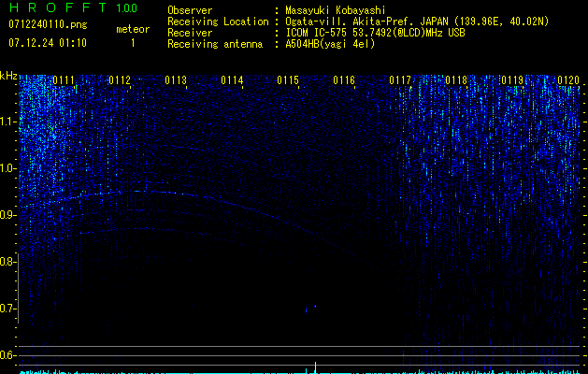Click the ICOM IC-575 receiver description
This screenshot has width=588, height=374.
[375, 33]
